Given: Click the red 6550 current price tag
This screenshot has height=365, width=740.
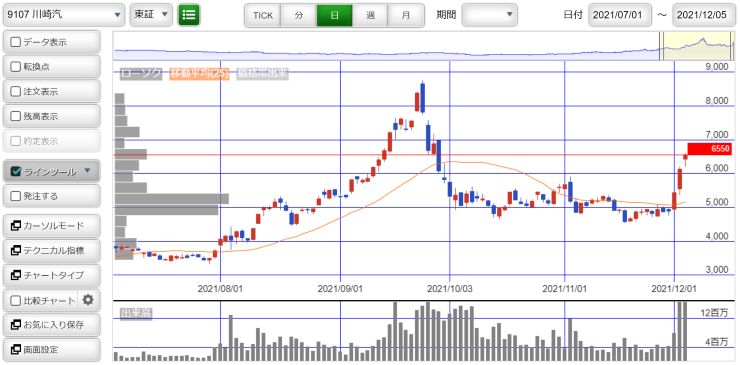Looking at the screenshot, I should click(710, 149).
